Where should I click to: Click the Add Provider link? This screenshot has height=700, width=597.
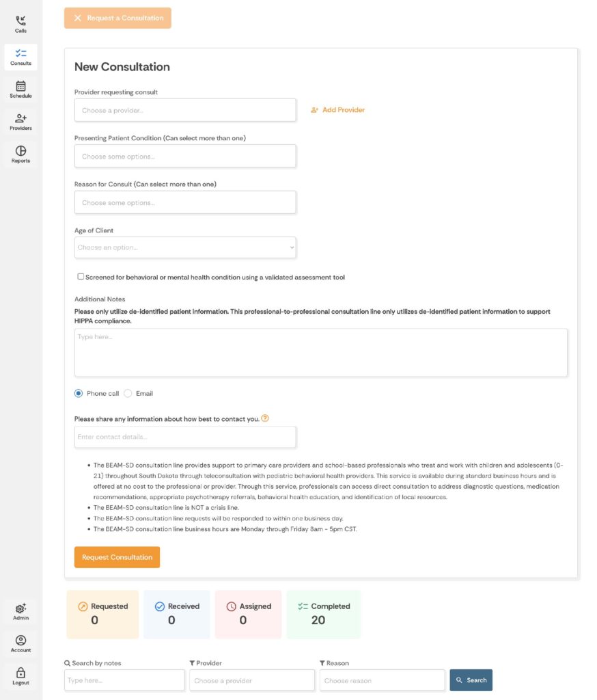pos(337,110)
